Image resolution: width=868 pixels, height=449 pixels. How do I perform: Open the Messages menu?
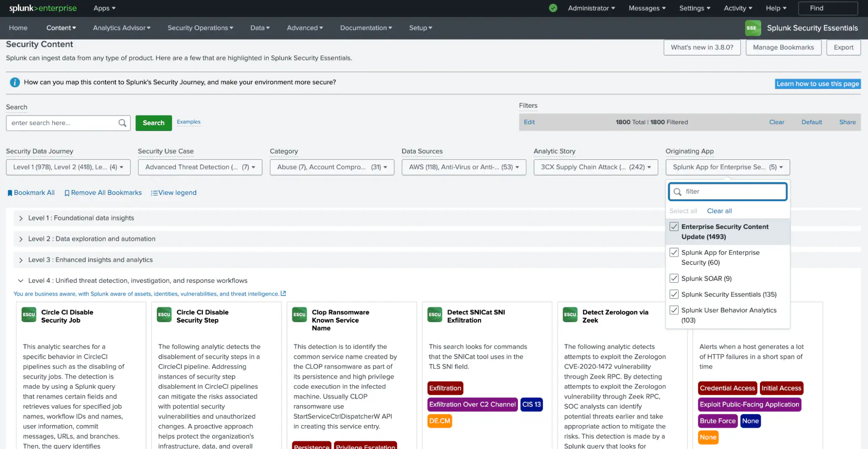(647, 8)
